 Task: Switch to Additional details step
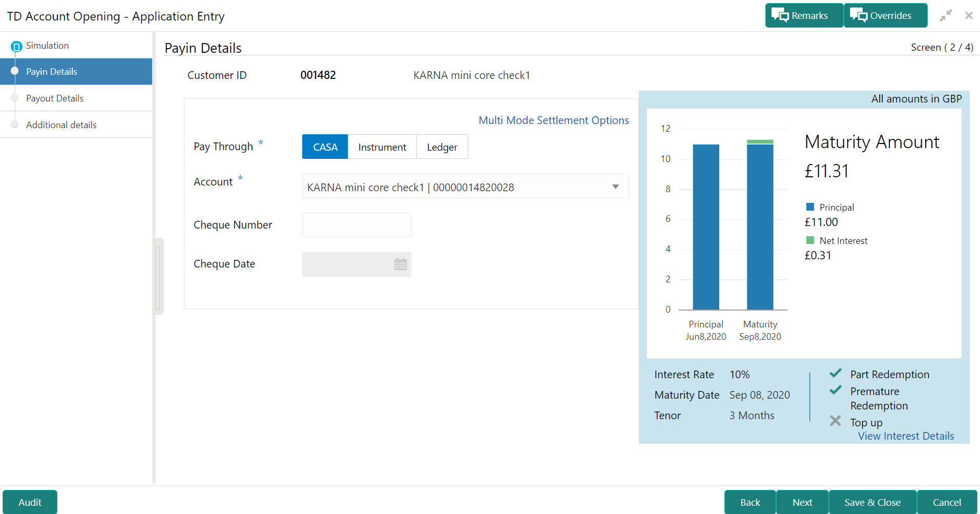(x=76, y=125)
